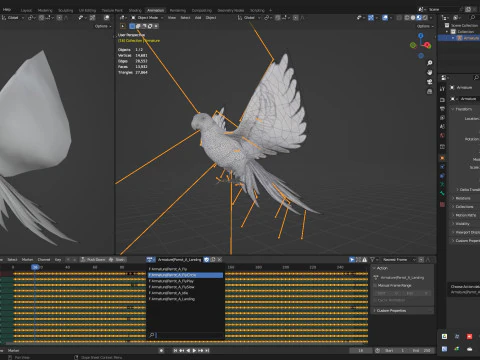Select the highlighted Parrot_A_FlyGlide action

(185, 275)
